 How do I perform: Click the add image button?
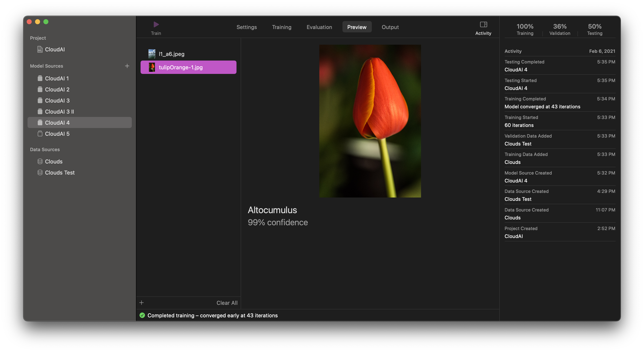tap(141, 303)
